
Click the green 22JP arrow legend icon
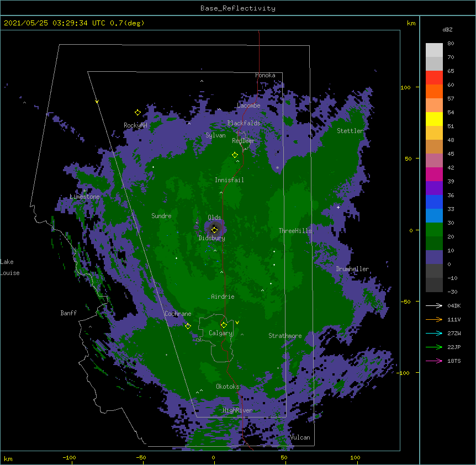coord(434,347)
